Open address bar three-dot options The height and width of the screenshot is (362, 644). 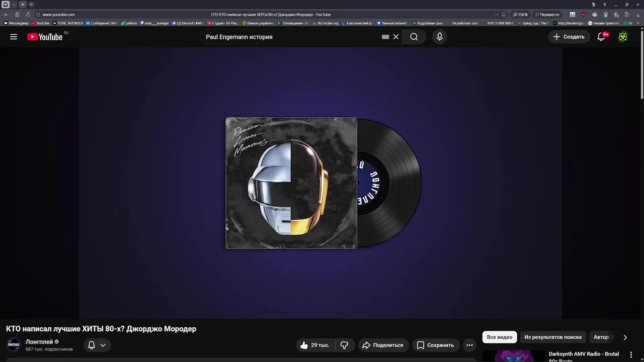(497, 15)
